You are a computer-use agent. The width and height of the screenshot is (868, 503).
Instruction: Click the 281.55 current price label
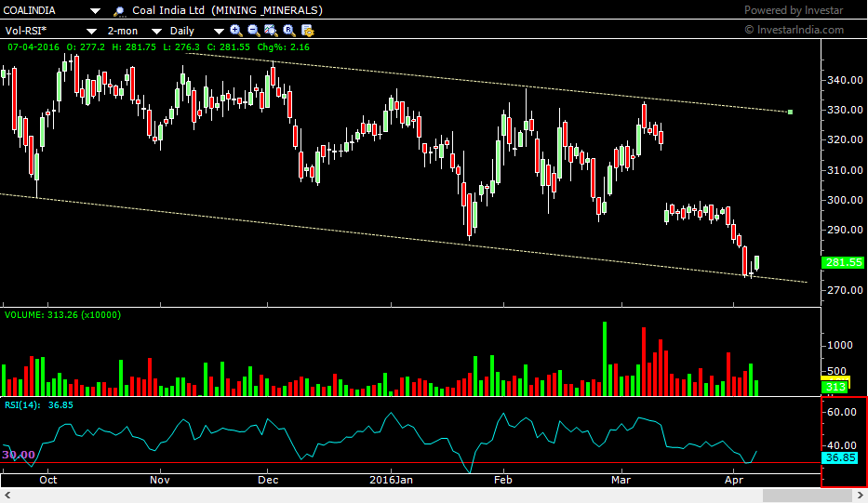[x=844, y=262]
